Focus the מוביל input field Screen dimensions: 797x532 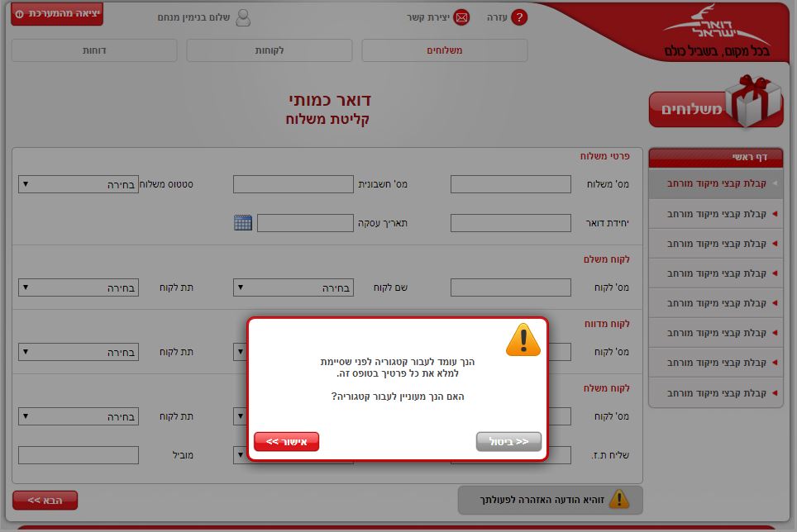tap(79, 455)
